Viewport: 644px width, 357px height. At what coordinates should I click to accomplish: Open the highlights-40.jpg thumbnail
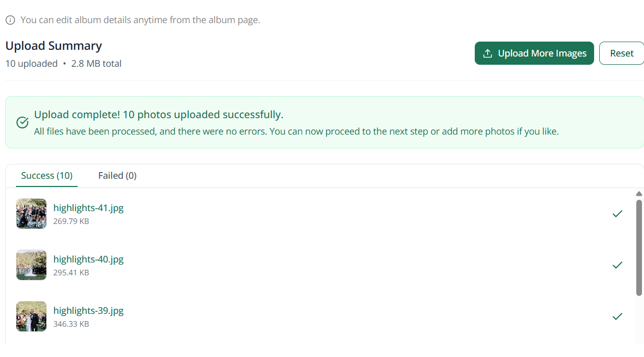[31, 265]
